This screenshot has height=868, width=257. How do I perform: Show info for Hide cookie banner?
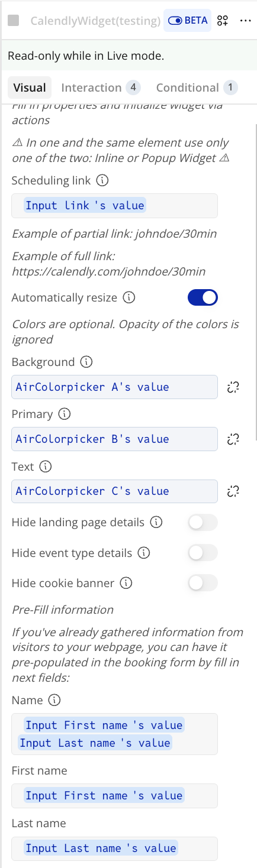126,583
